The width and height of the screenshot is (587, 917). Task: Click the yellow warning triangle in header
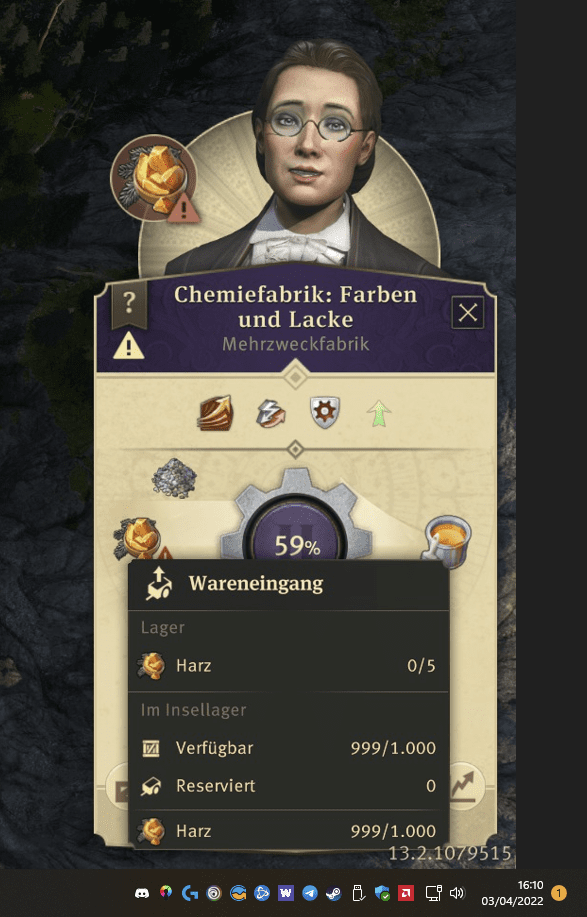[x=129, y=345]
